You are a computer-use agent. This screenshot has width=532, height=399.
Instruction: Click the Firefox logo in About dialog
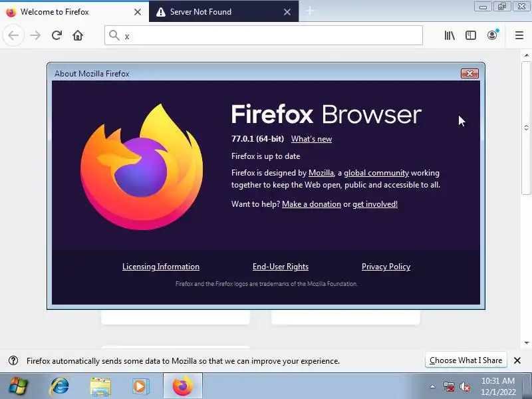click(142, 167)
